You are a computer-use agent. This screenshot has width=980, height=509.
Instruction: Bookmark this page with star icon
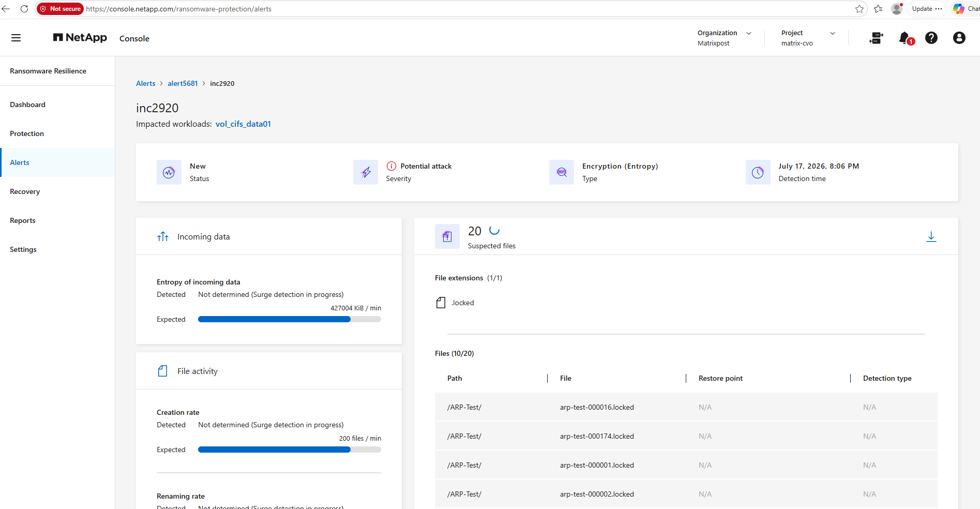coord(860,9)
